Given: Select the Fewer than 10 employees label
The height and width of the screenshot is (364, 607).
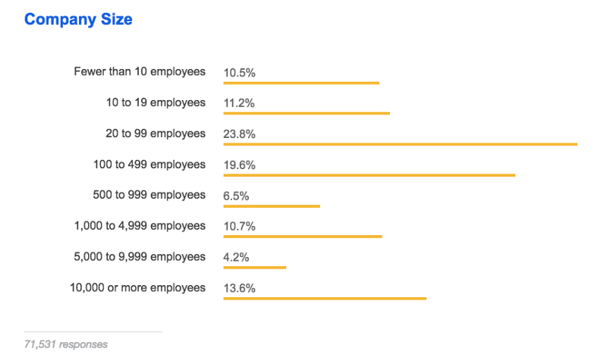Looking at the screenshot, I should 140,71.
